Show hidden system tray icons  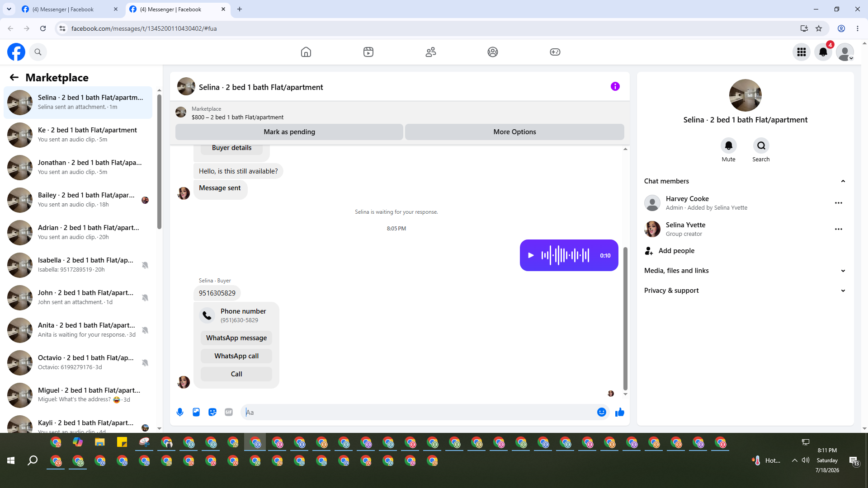[x=794, y=460]
